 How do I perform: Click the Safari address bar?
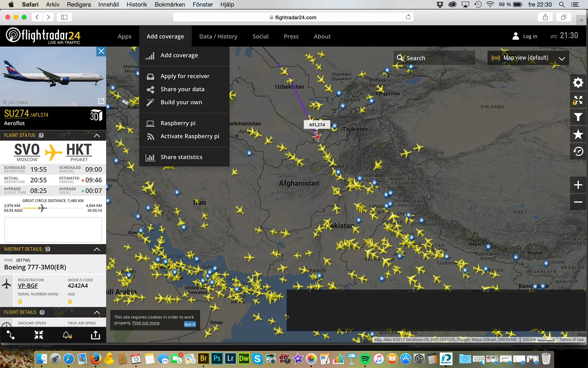click(293, 17)
